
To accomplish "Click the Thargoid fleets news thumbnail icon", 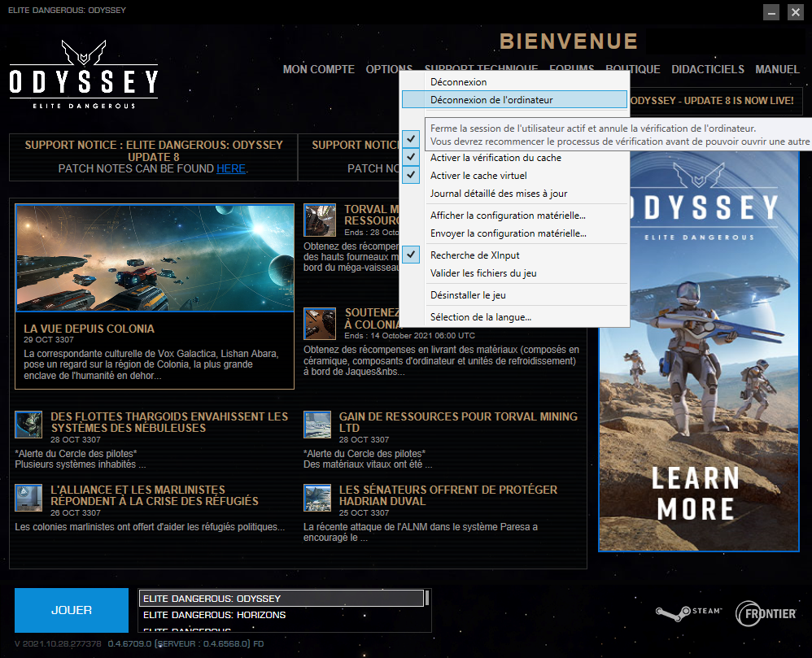I will pyautogui.click(x=28, y=425).
